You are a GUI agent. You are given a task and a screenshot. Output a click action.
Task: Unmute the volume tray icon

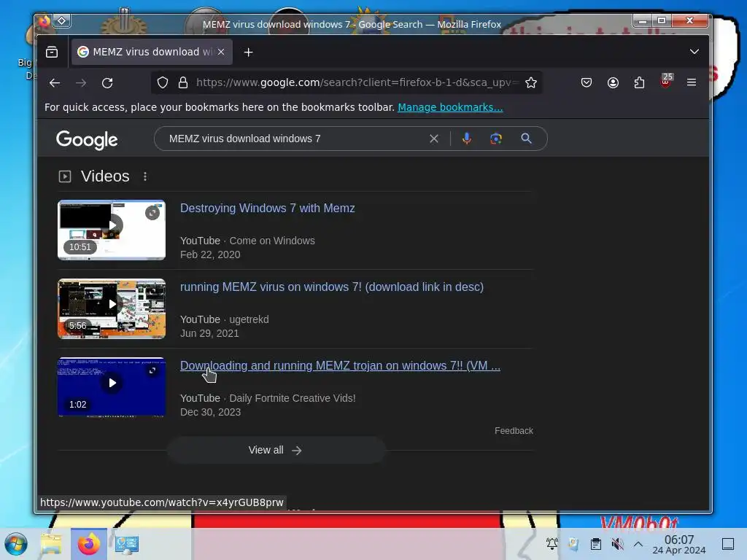tap(617, 544)
